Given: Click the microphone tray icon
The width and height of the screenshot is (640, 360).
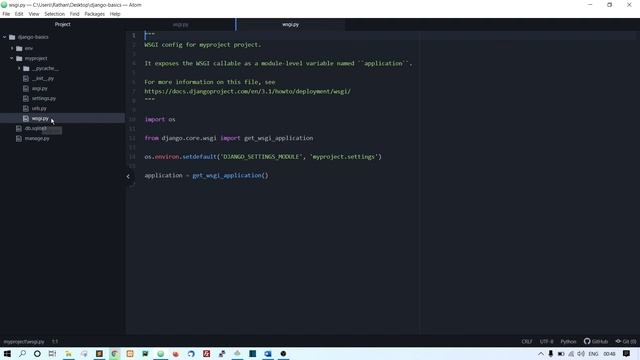Looking at the screenshot, I should point(551,354).
